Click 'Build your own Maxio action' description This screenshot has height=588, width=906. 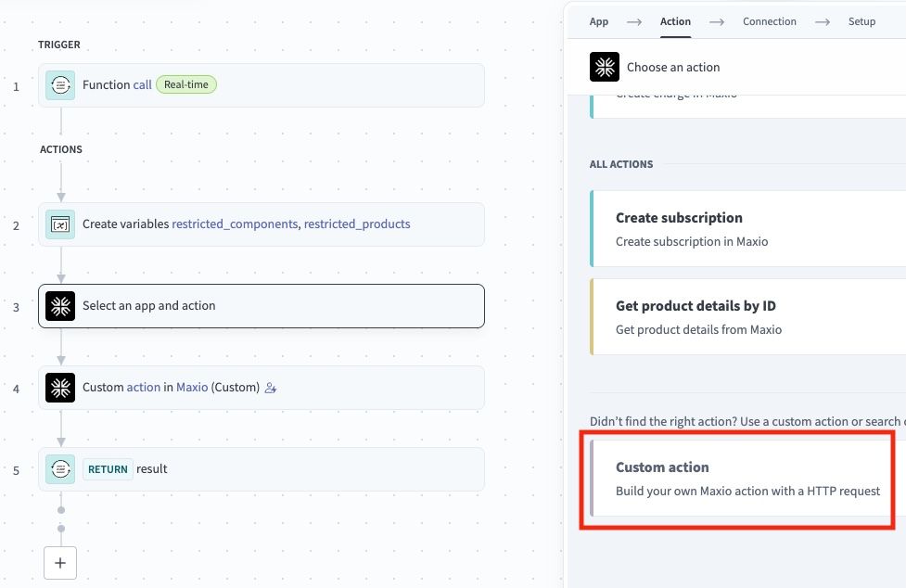(x=747, y=491)
